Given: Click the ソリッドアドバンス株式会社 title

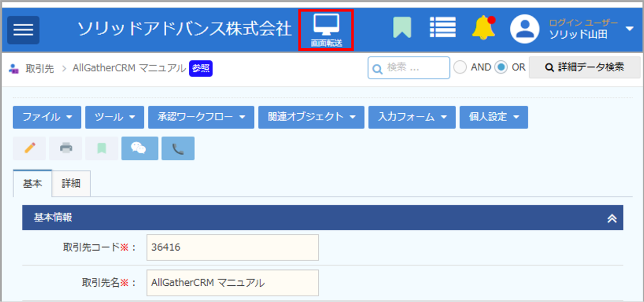Looking at the screenshot, I should click(185, 29).
